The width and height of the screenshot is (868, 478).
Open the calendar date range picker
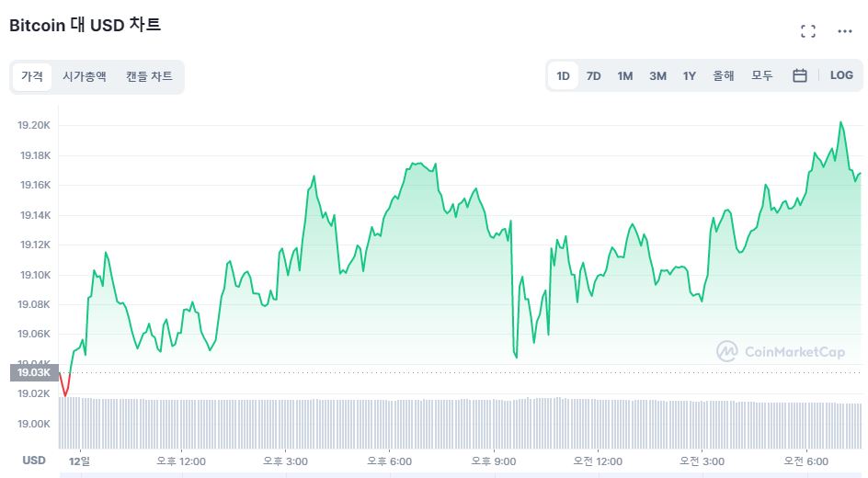[x=800, y=75]
